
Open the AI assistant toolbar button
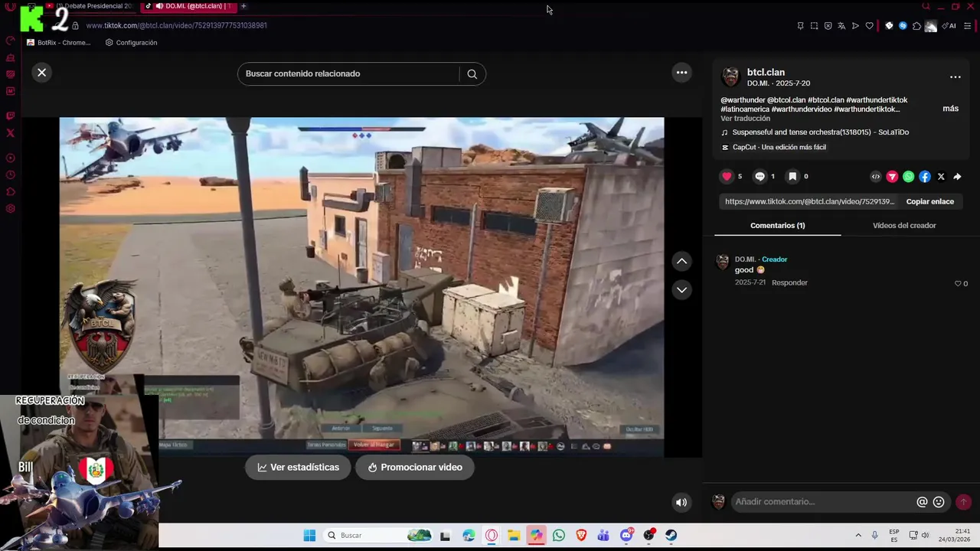[949, 26]
